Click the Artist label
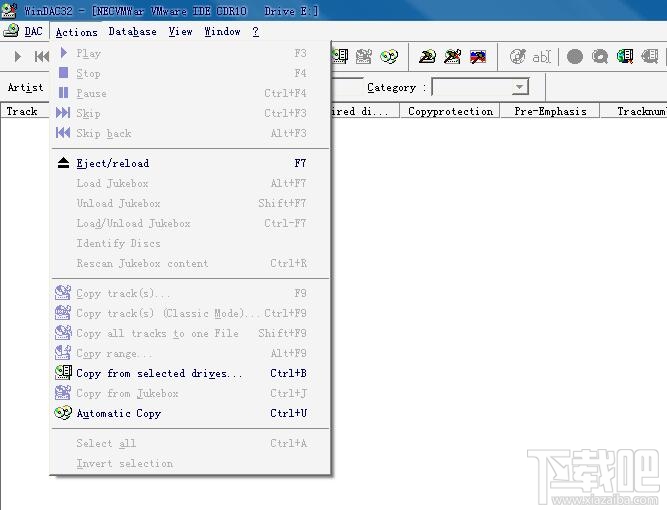667x510 pixels. (x=26, y=88)
